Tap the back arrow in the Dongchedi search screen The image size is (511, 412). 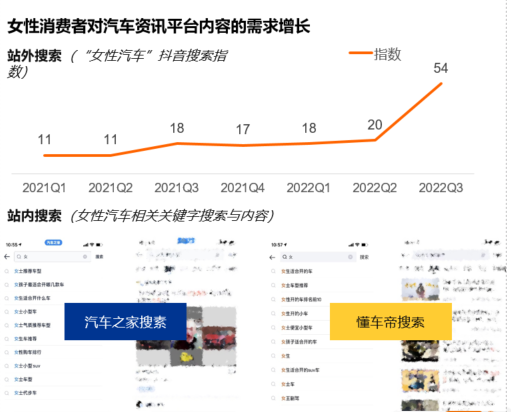coord(272,257)
